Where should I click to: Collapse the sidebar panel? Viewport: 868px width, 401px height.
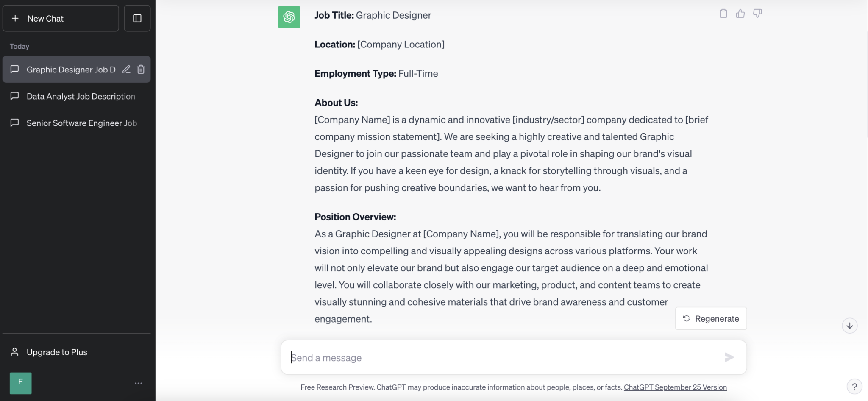(137, 18)
